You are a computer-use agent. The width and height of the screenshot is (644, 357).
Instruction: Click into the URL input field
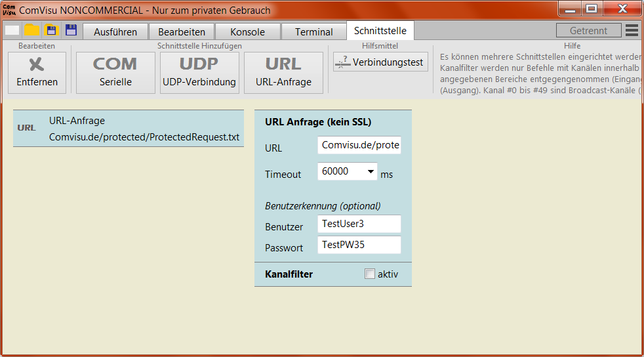click(359, 145)
